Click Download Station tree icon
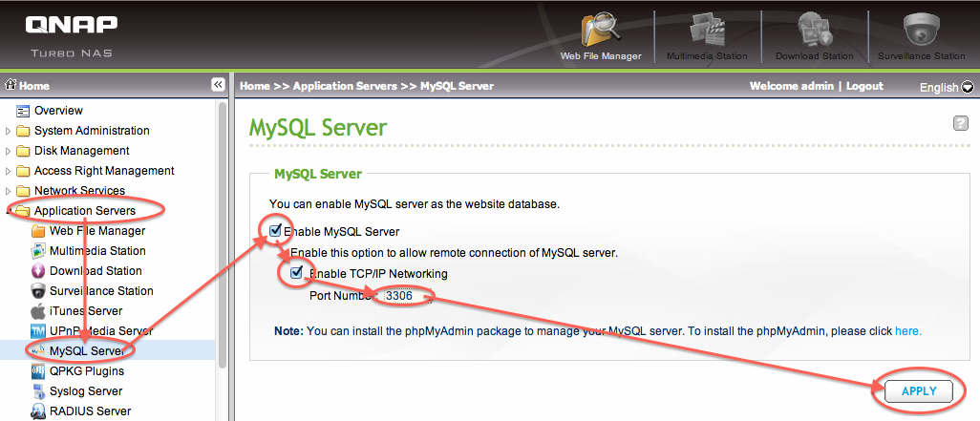The width and height of the screenshot is (980, 421). (38, 271)
